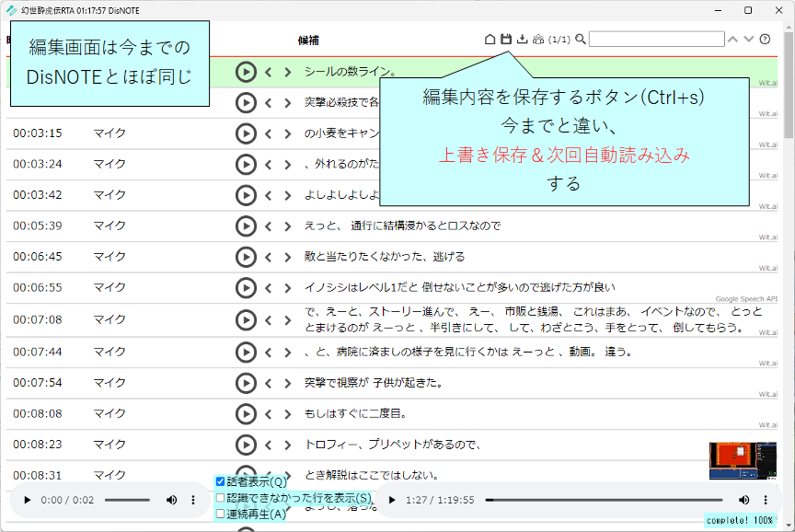
Task: Play audio for the 00:08:08 row
Action: 246,414
